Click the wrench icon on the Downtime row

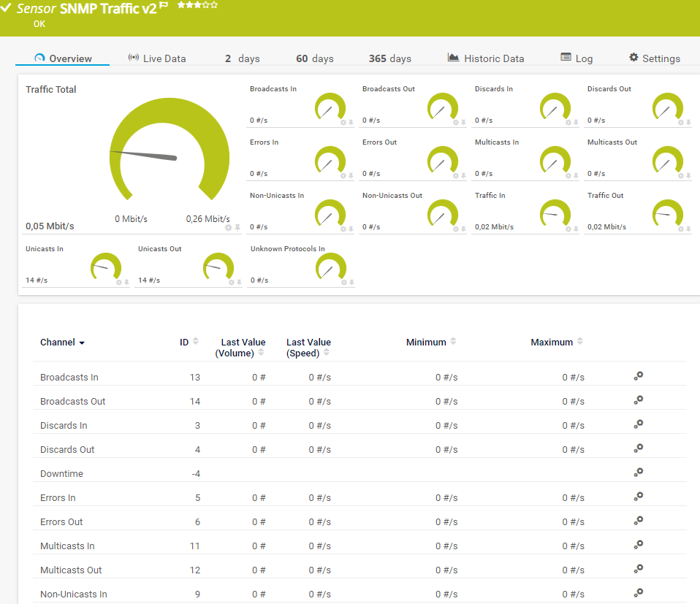coord(639,472)
